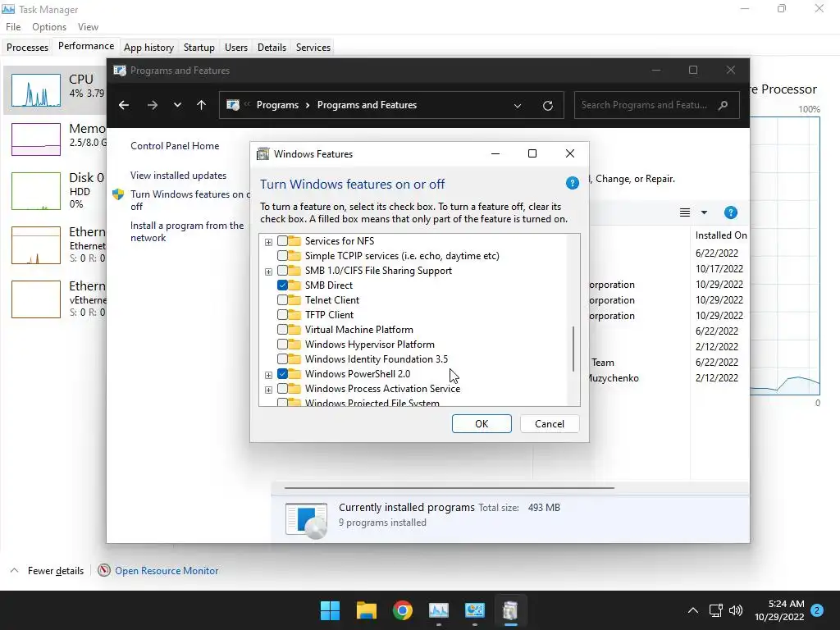Open recent locations dropdown chevron

177,105
